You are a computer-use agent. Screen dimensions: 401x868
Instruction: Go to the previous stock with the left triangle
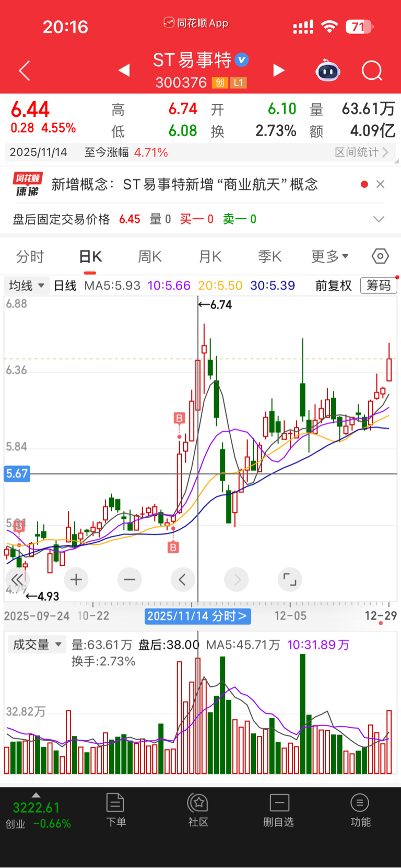(124, 70)
